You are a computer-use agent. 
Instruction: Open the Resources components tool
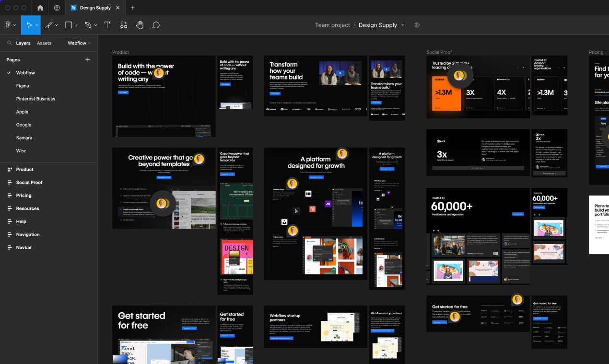click(x=124, y=25)
